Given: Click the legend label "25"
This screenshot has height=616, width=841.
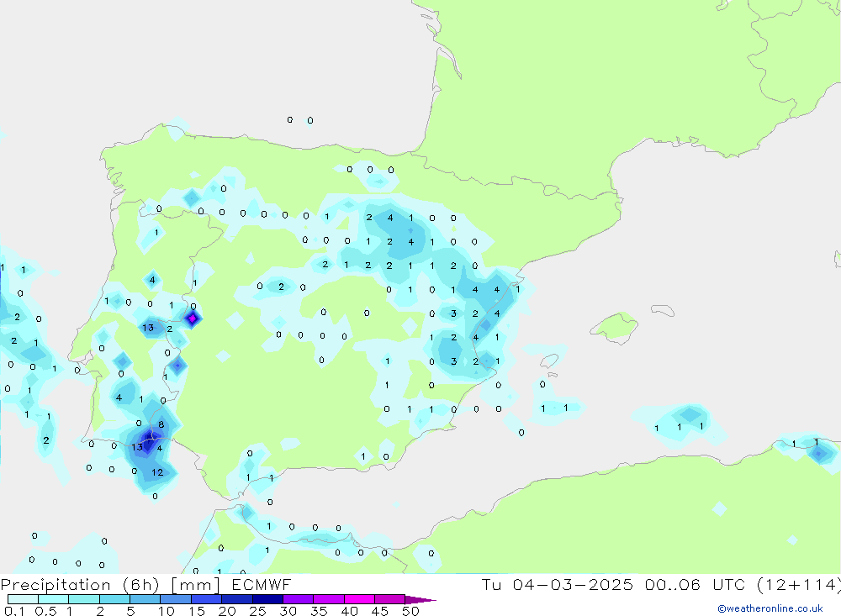Looking at the screenshot, I should 258,611.
